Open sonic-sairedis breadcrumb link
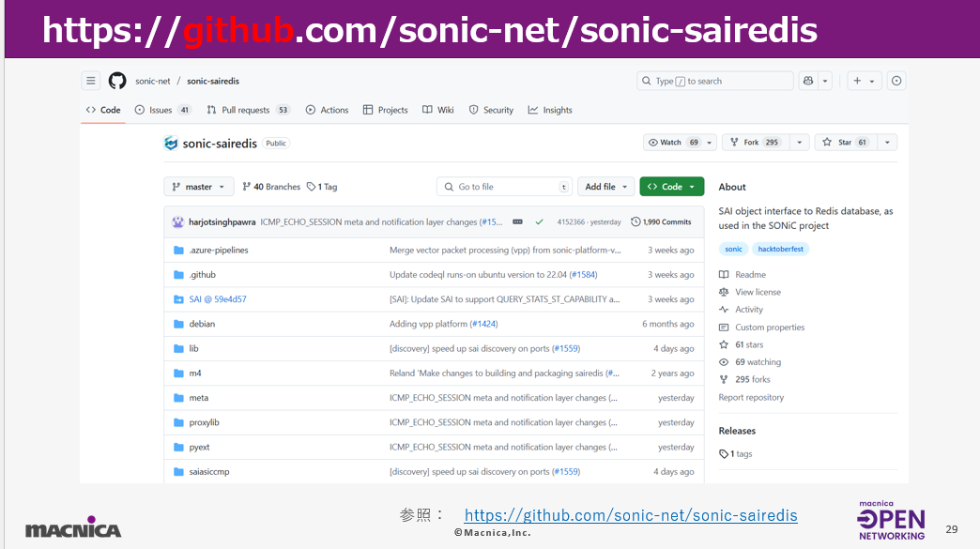 (x=213, y=82)
